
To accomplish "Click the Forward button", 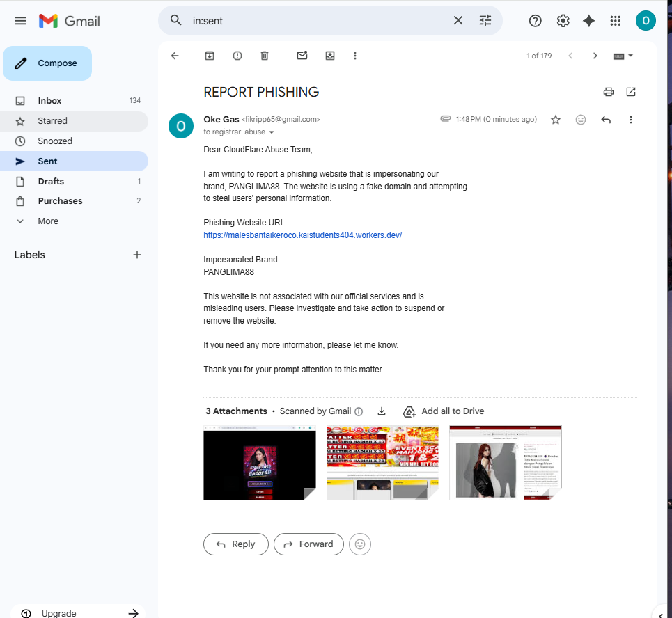I will pos(308,544).
